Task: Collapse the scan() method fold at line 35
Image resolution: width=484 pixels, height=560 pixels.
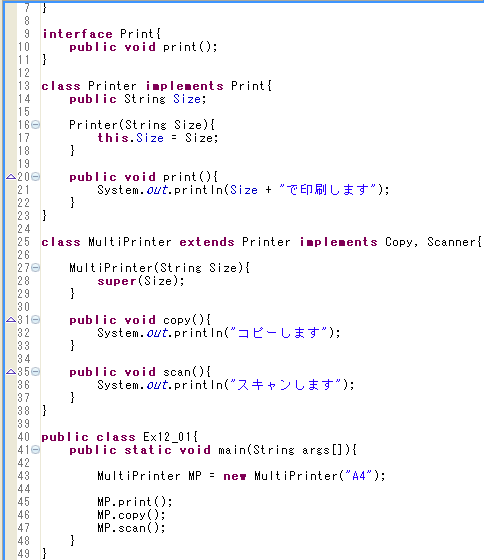Action: (35, 371)
